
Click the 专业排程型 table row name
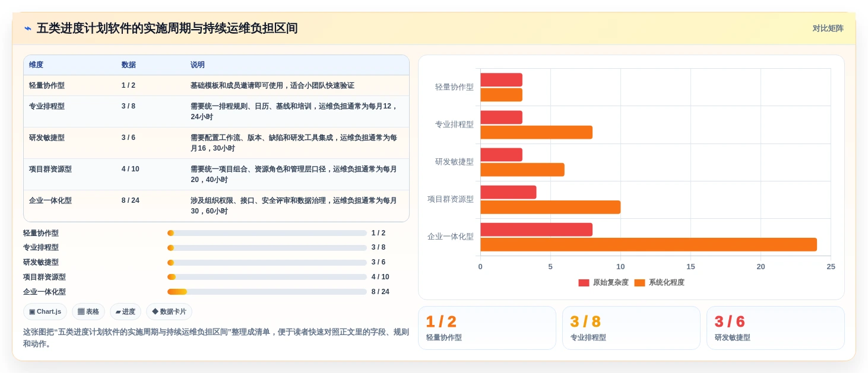pos(47,106)
